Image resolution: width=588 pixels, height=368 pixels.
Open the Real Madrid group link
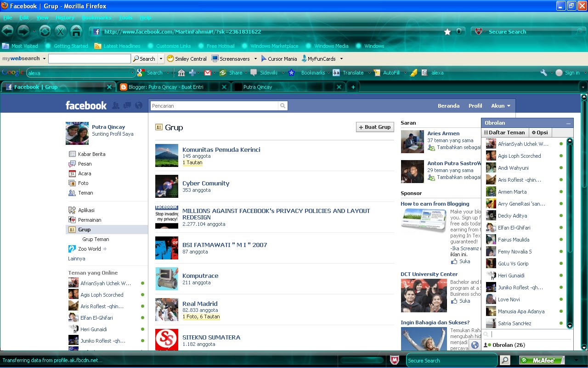(200, 304)
